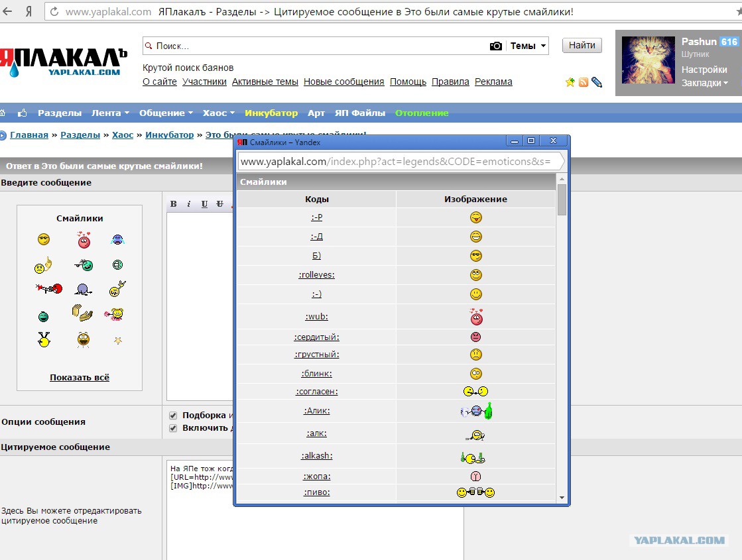The width and height of the screenshot is (742, 560).
Task: Click the "Показать всё" smileys link
Action: [80, 378]
